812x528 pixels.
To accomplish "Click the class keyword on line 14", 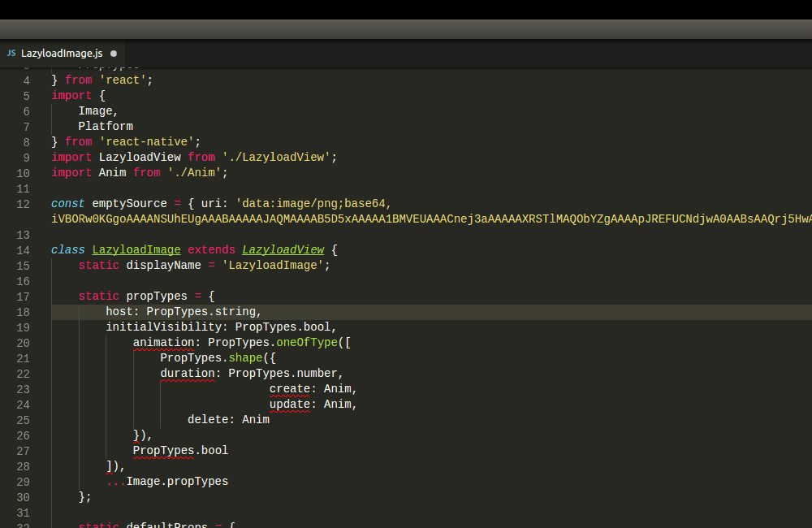I will [x=68, y=249].
